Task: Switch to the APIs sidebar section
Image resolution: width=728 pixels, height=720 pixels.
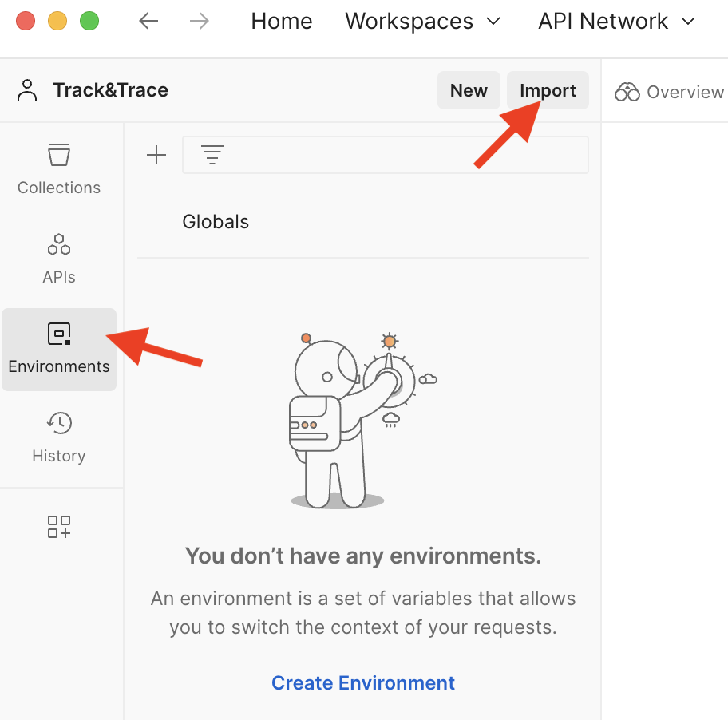Action: click(x=59, y=259)
